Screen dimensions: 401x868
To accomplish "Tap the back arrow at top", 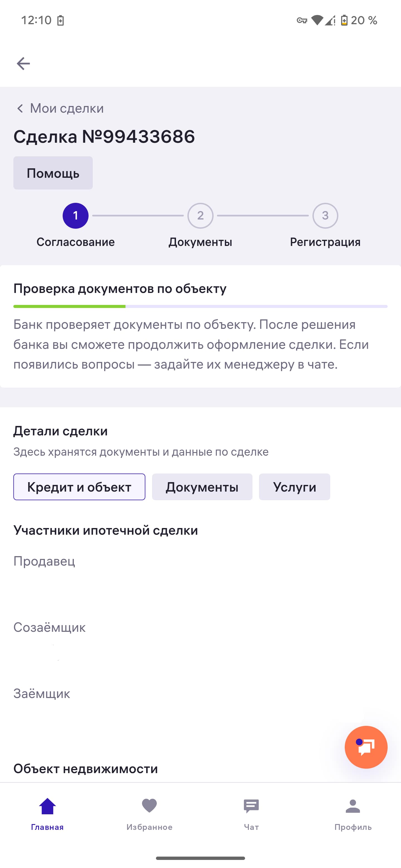I will coord(23,63).
